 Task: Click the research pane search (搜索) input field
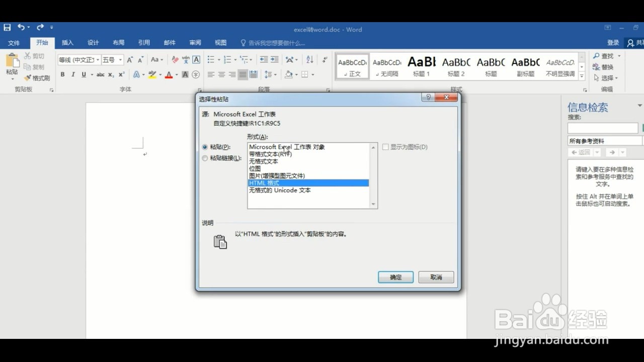coord(603,128)
